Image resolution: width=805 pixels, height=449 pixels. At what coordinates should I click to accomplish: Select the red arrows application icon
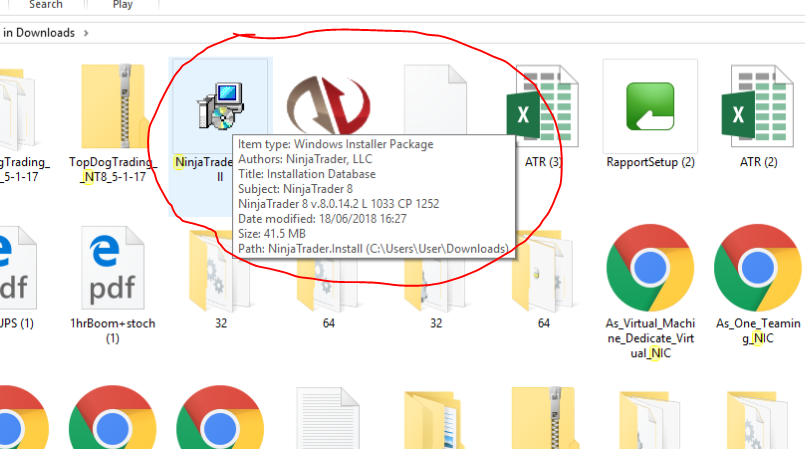pos(329,105)
